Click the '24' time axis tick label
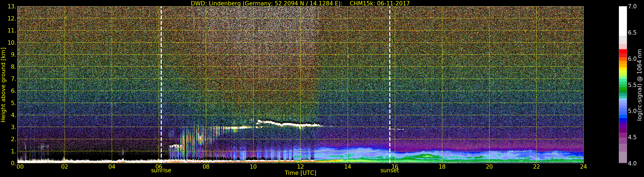 [x=583, y=166]
